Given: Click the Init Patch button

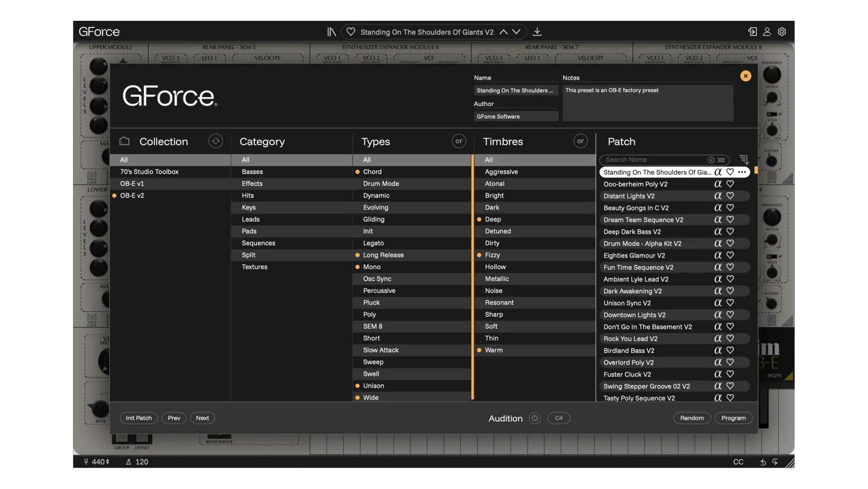Looking at the screenshot, I should pyautogui.click(x=139, y=418).
